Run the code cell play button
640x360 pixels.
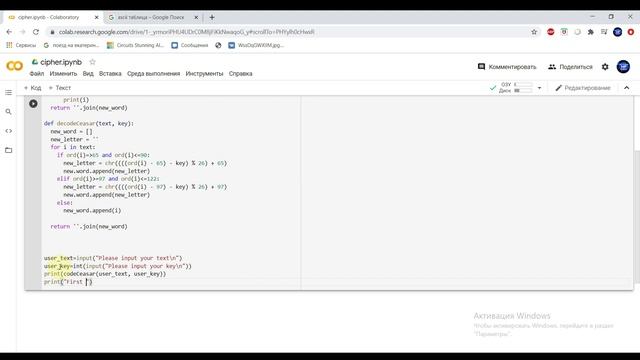coord(33,104)
